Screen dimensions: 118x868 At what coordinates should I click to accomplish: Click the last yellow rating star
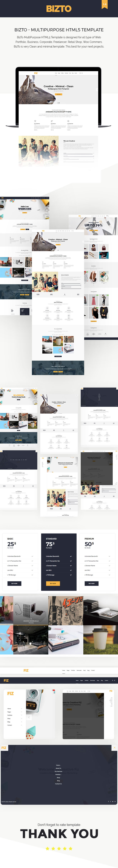pyautogui.click(x=71, y=848)
